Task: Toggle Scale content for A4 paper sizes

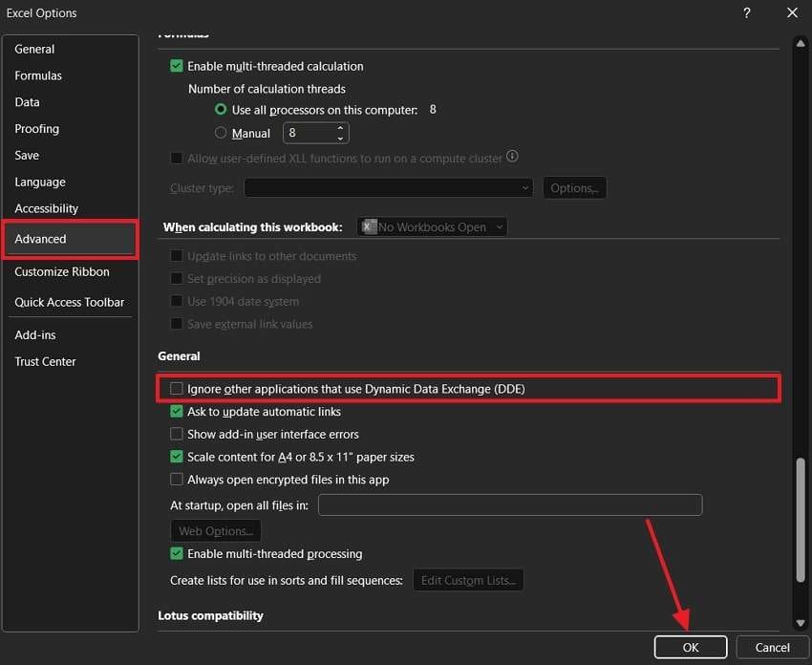Action: 176,457
